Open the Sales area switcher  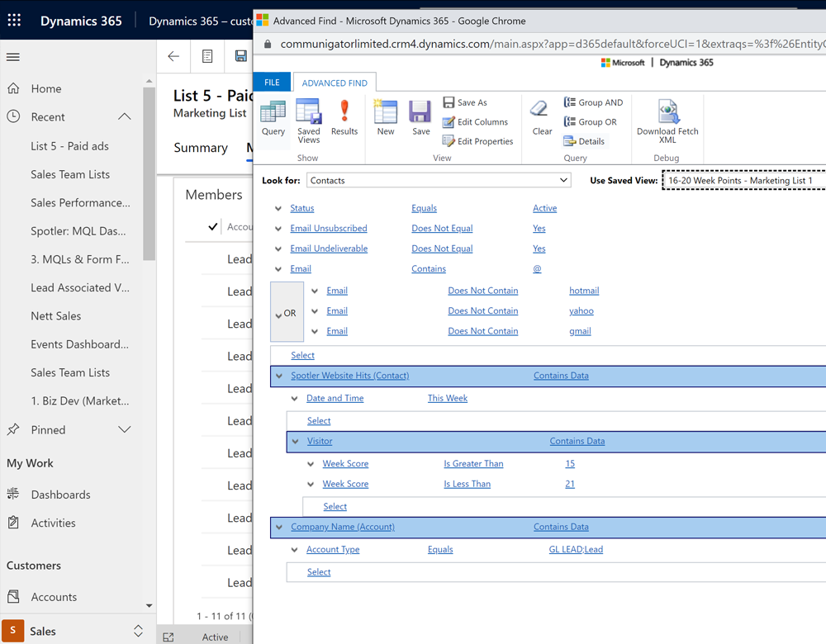[138, 631]
